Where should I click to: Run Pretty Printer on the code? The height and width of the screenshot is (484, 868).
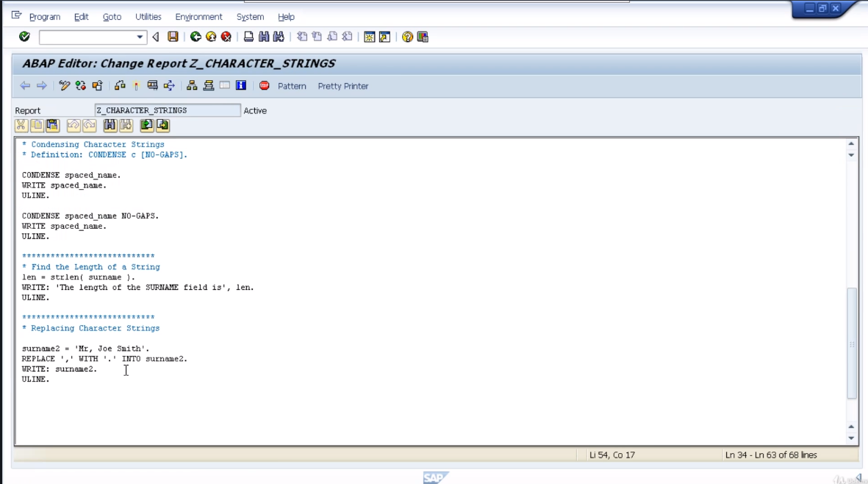tap(342, 86)
